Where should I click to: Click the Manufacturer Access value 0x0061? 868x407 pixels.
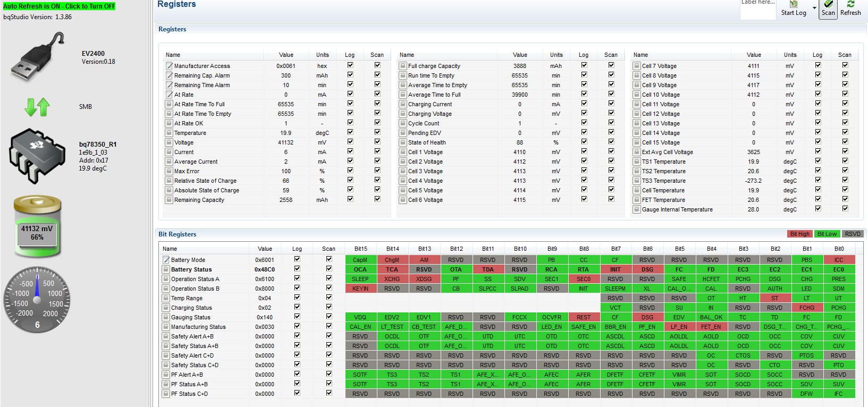point(286,66)
